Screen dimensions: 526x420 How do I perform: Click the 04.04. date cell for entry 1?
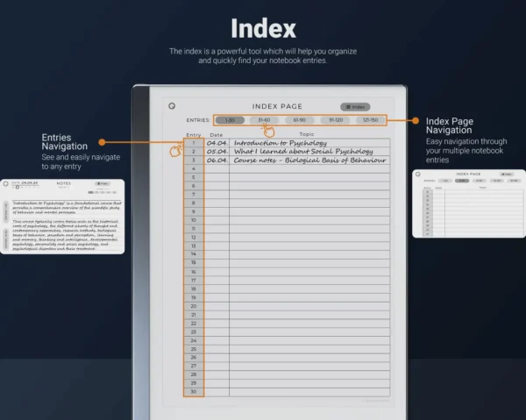click(x=217, y=142)
